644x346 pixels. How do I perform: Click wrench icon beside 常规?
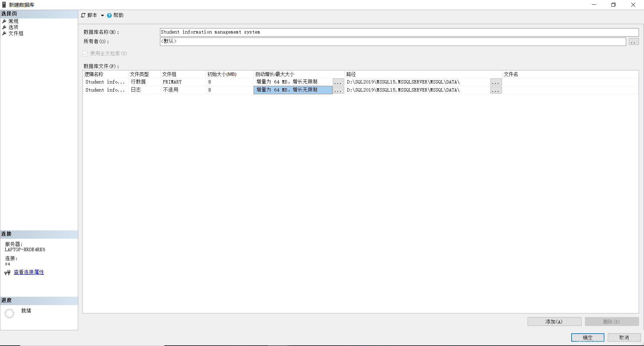click(4, 21)
